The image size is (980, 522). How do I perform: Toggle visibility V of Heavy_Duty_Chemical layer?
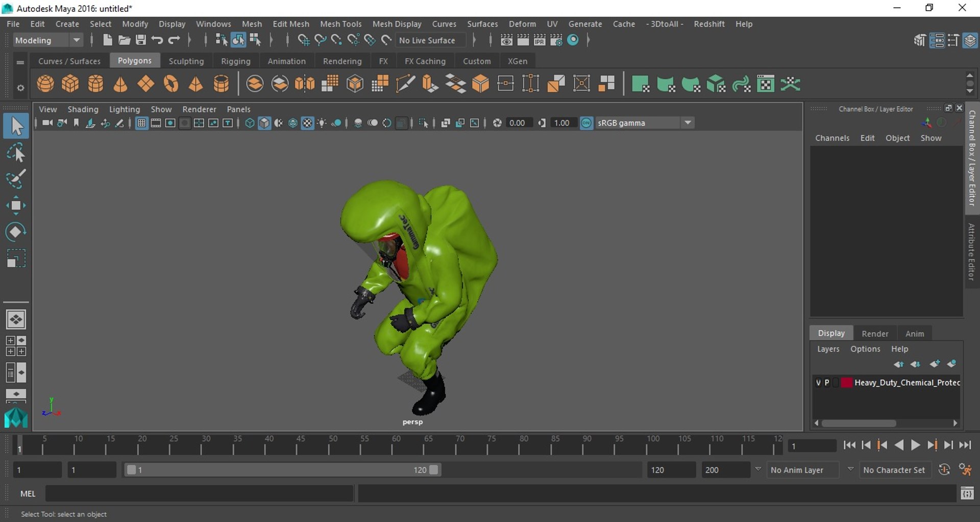819,383
